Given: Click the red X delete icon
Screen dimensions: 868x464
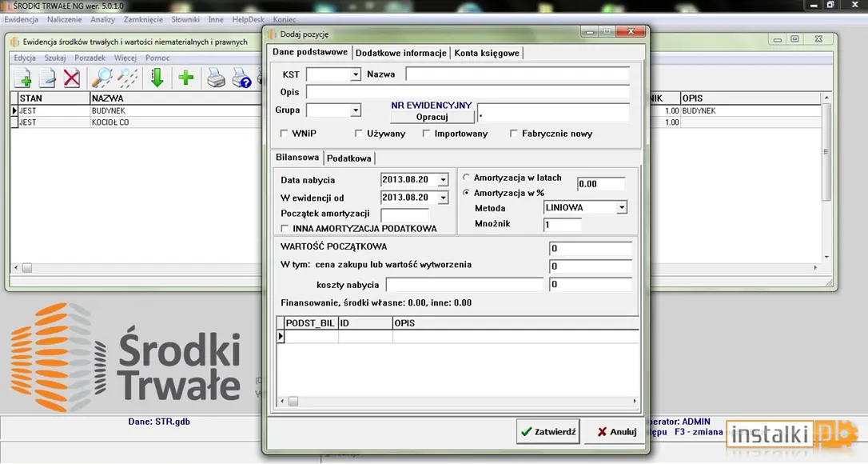Looking at the screenshot, I should (71, 78).
